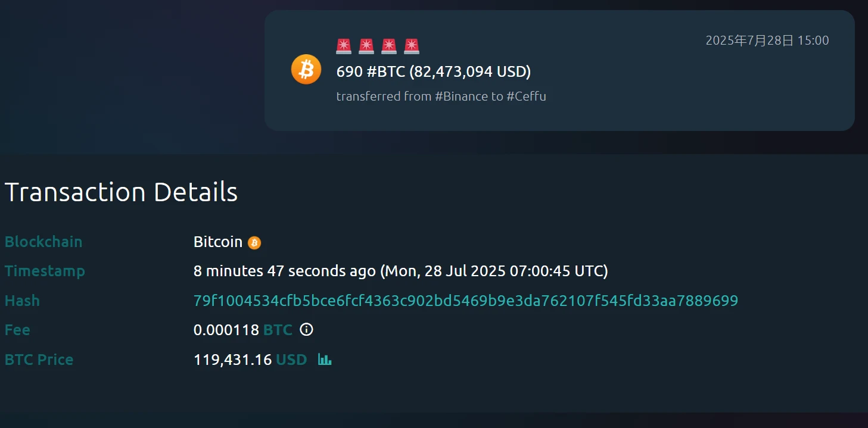Click the Timestamp row label
The height and width of the screenshot is (428, 868).
45,271
